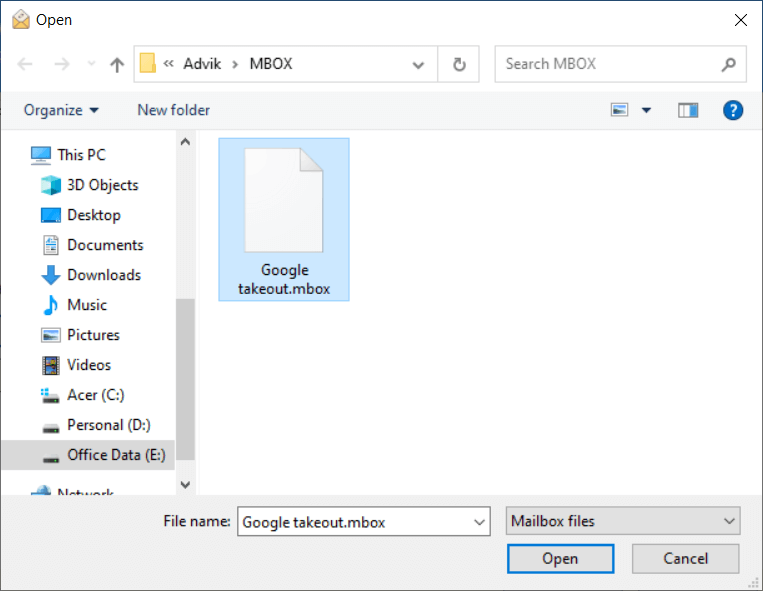Open Videos in the navigation pane

click(89, 365)
